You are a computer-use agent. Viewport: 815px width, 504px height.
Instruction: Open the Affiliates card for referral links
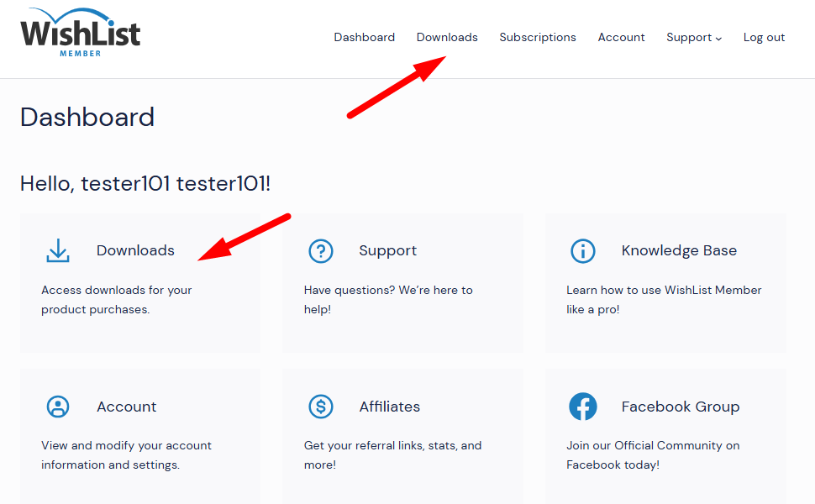pyautogui.click(x=389, y=407)
